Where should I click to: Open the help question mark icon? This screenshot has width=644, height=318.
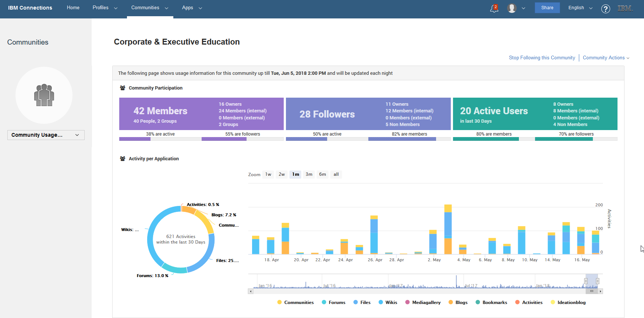coord(605,8)
